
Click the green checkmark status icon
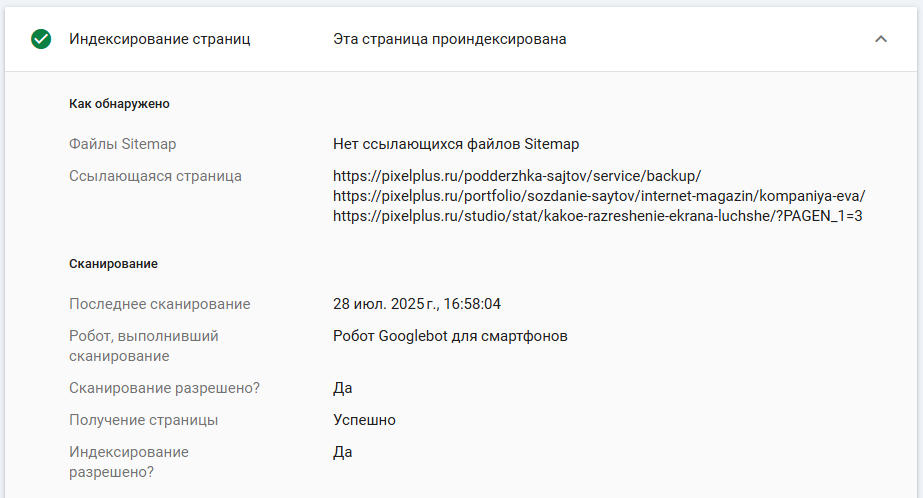pyautogui.click(x=41, y=39)
